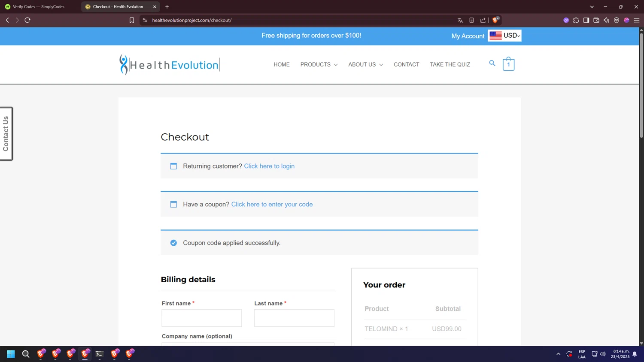
Task: Click here to login link
Action: (269, 166)
